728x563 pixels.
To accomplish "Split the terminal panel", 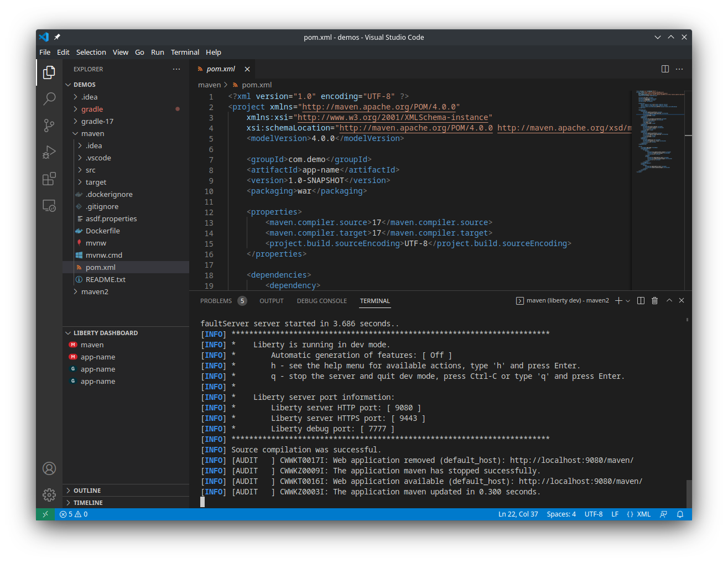I will pyautogui.click(x=641, y=300).
